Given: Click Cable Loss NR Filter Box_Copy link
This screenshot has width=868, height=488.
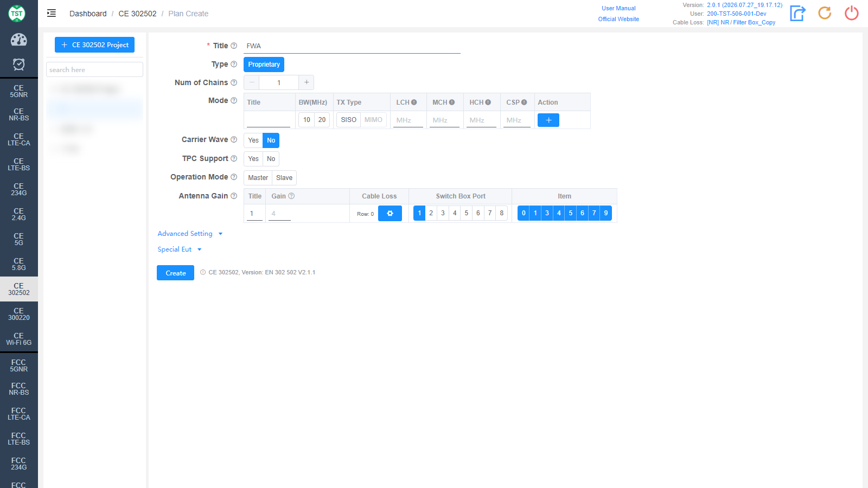Looking at the screenshot, I should (741, 22).
